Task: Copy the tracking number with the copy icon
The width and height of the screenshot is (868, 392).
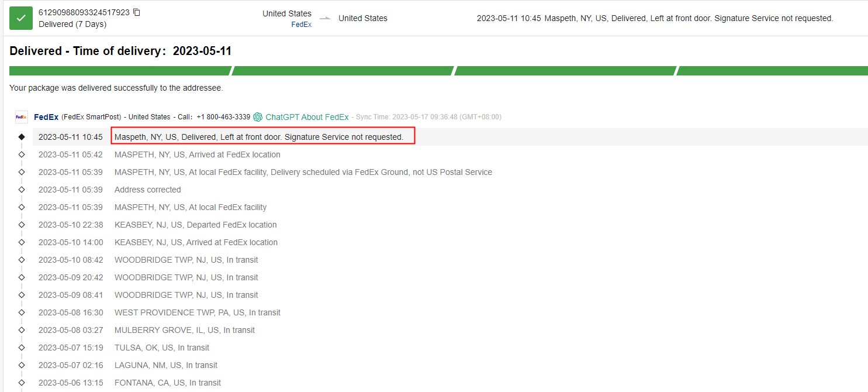Action: [x=137, y=12]
